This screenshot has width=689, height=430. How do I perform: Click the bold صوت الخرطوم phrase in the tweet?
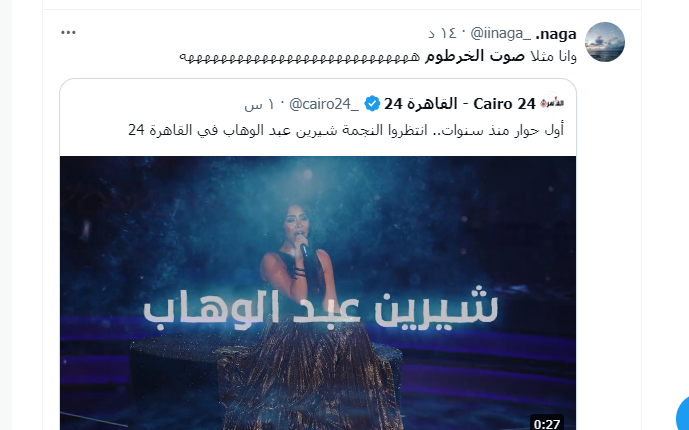coord(475,56)
